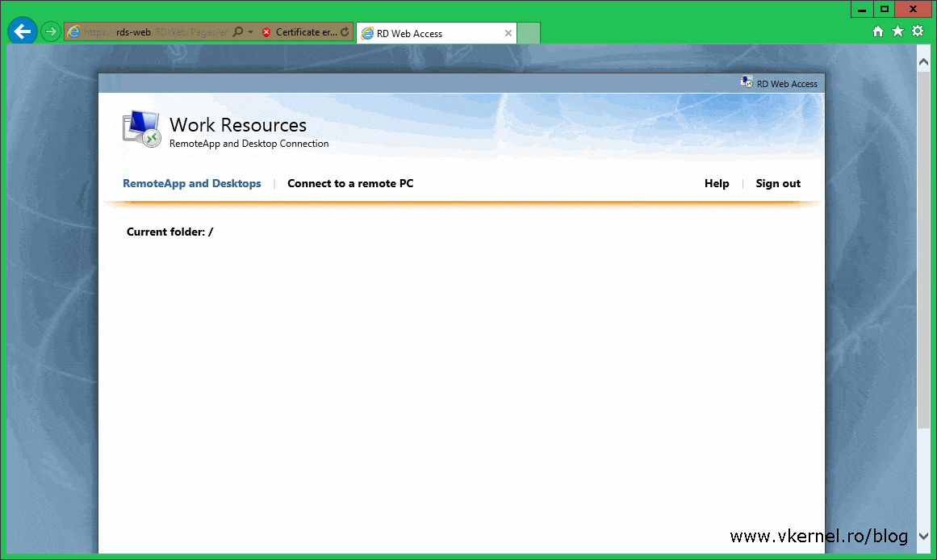
Task: Open browser Tools via the gear icon
Action: [918, 31]
